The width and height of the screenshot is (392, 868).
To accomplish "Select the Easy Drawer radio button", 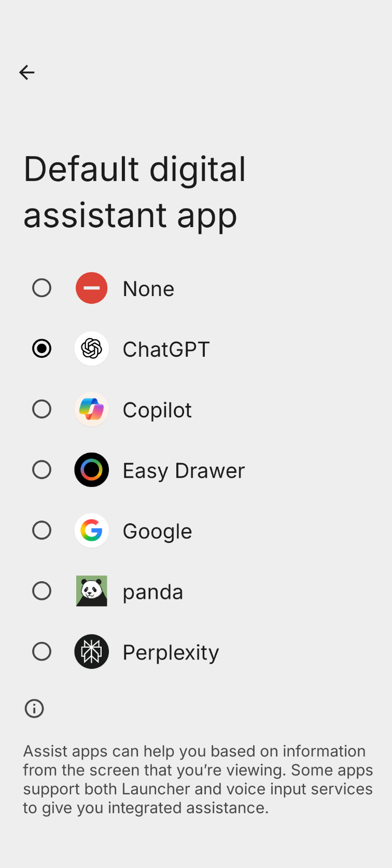I will click(x=42, y=470).
